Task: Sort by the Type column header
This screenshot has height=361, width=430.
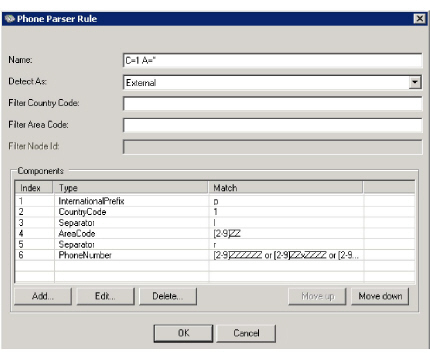Action: point(131,188)
